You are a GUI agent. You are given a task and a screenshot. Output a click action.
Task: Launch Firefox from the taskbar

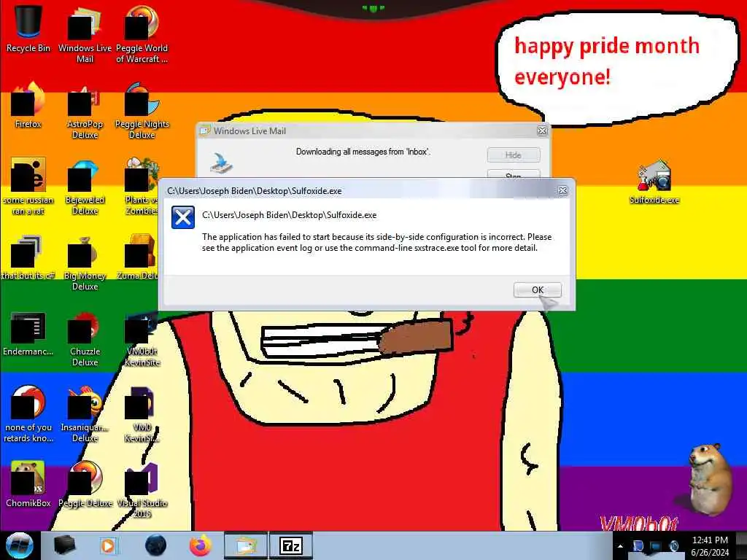click(x=201, y=545)
